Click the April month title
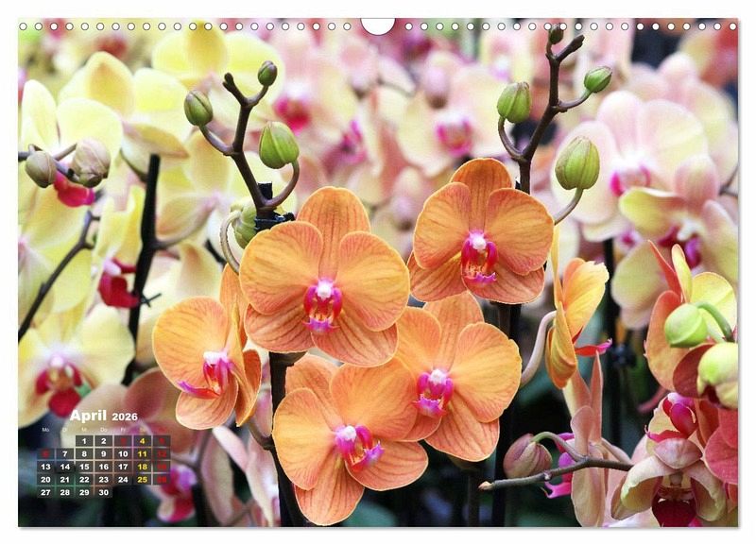Screen dimensions: 756x545 (x=88, y=416)
